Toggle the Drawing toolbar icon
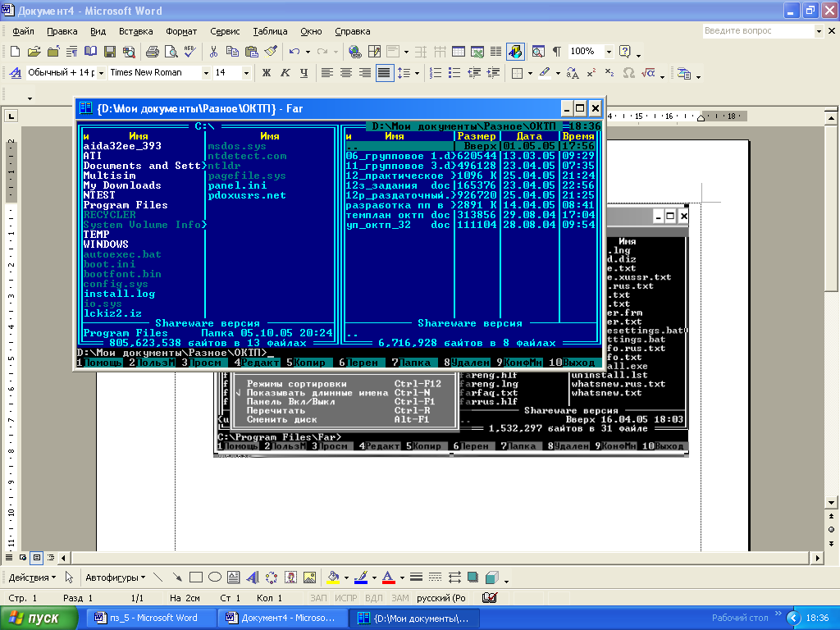The width and height of the screenshot is (840, 630). [515, 52]
